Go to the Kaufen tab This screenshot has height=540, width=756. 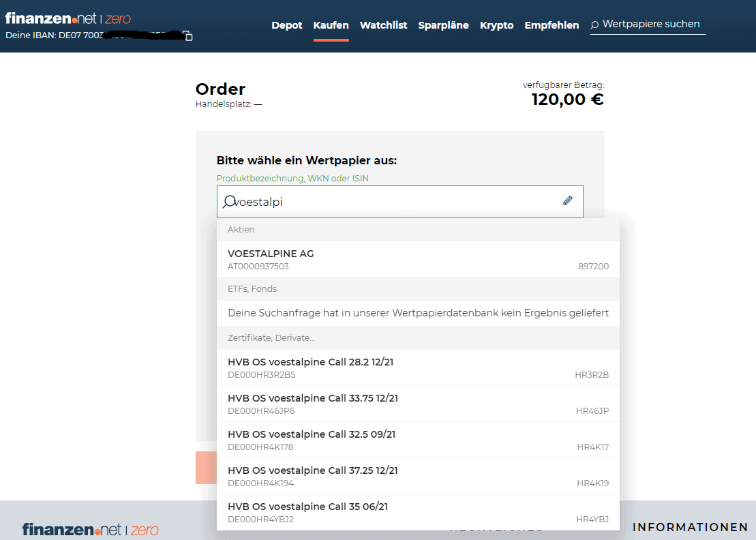coord(331,25)
